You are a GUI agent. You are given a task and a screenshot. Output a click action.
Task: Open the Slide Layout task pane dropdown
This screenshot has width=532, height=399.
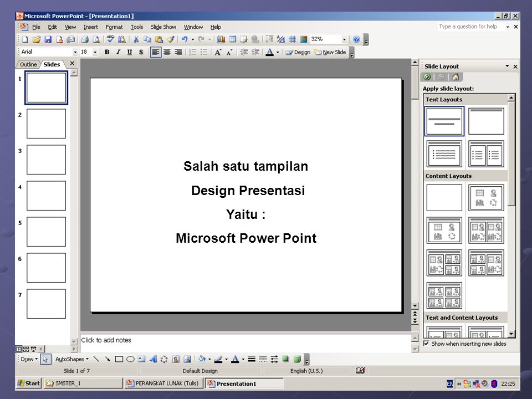[x=507, y=66]
